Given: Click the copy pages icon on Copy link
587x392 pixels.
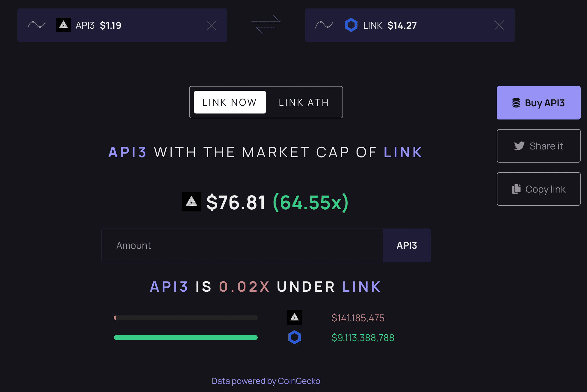Looking at the screenshot, I should click(x=516, y=189).
